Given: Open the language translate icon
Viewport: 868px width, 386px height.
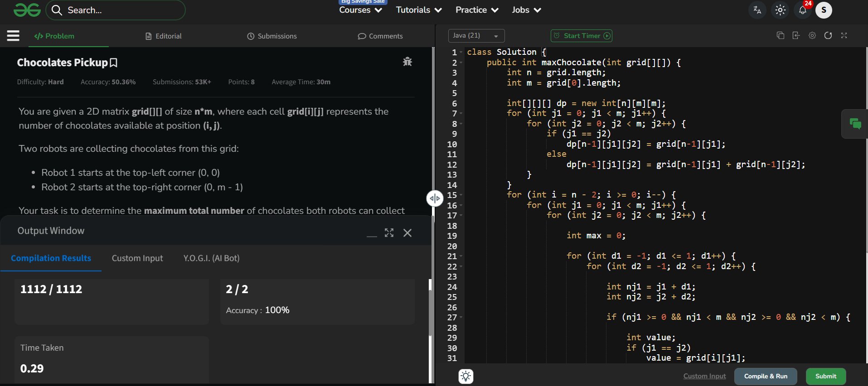Looking at the screenshot, I should click(757, 10).
